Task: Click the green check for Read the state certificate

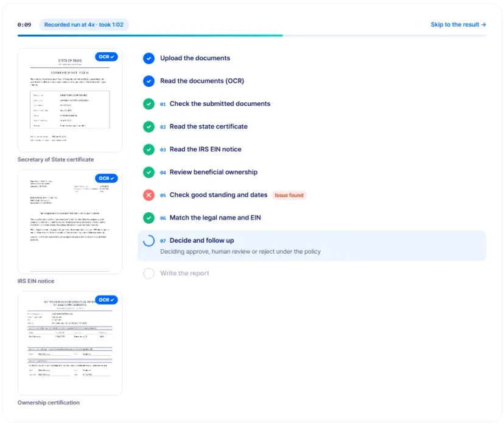Action: click(x=149, y=127)
